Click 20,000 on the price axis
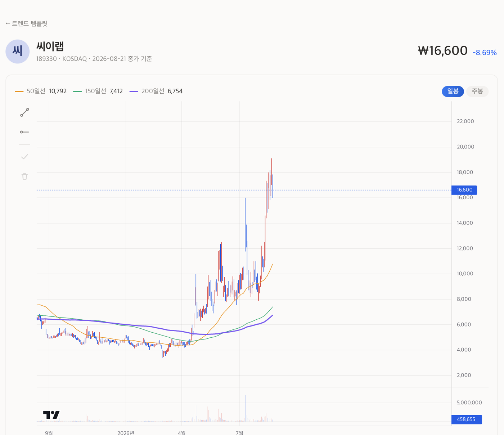 [x=465, y=147]
